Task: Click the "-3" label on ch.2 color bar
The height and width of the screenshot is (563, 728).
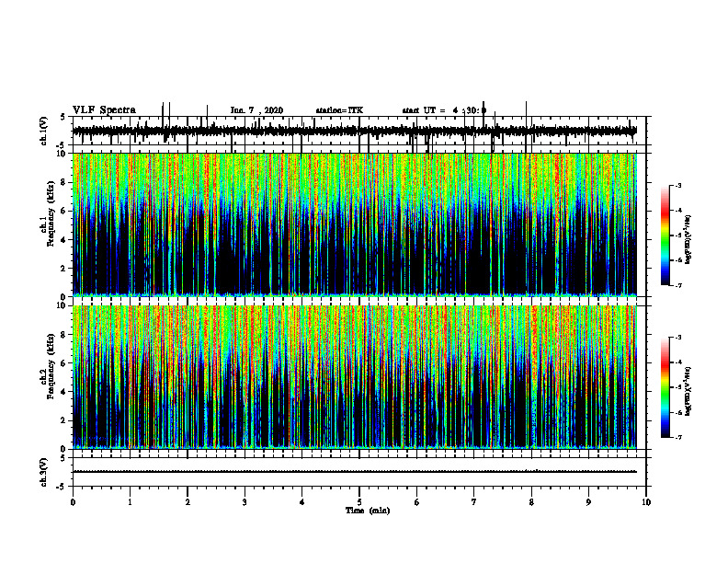Action: 677,338
